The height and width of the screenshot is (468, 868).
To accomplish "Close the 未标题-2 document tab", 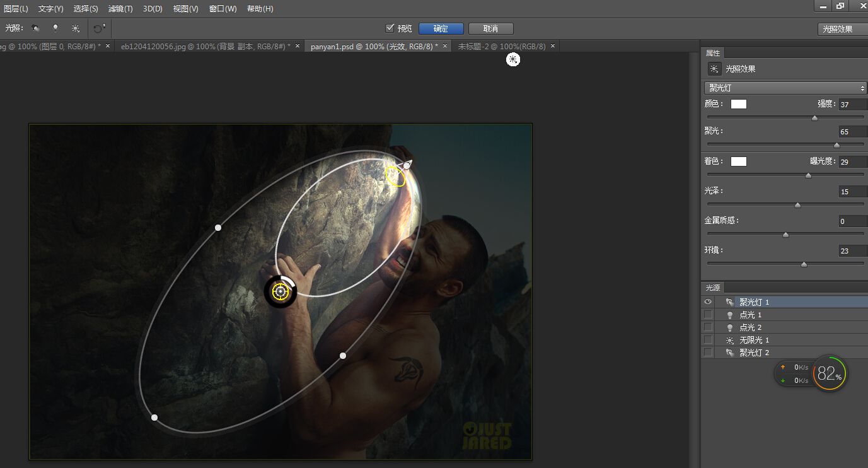I will click(553, 46).
